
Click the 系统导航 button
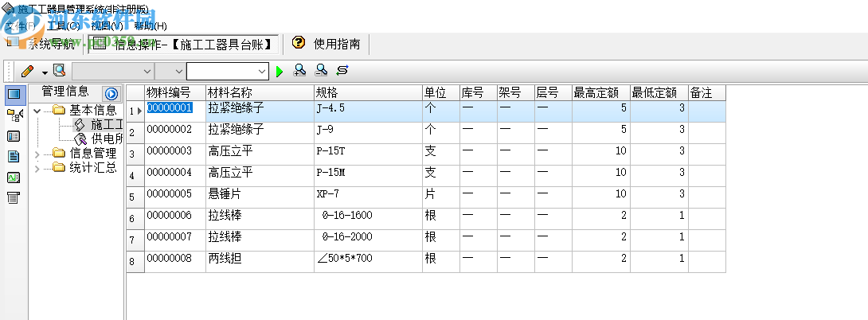click(42, 45)
